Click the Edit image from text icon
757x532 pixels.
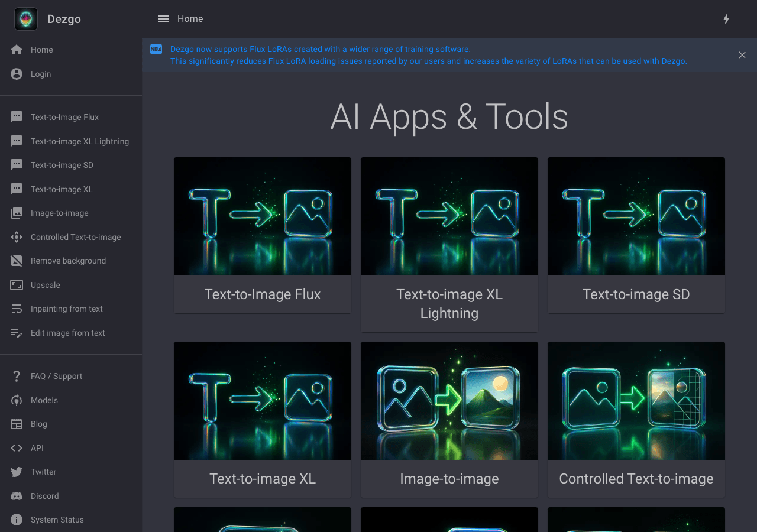[x=17, y=333]
